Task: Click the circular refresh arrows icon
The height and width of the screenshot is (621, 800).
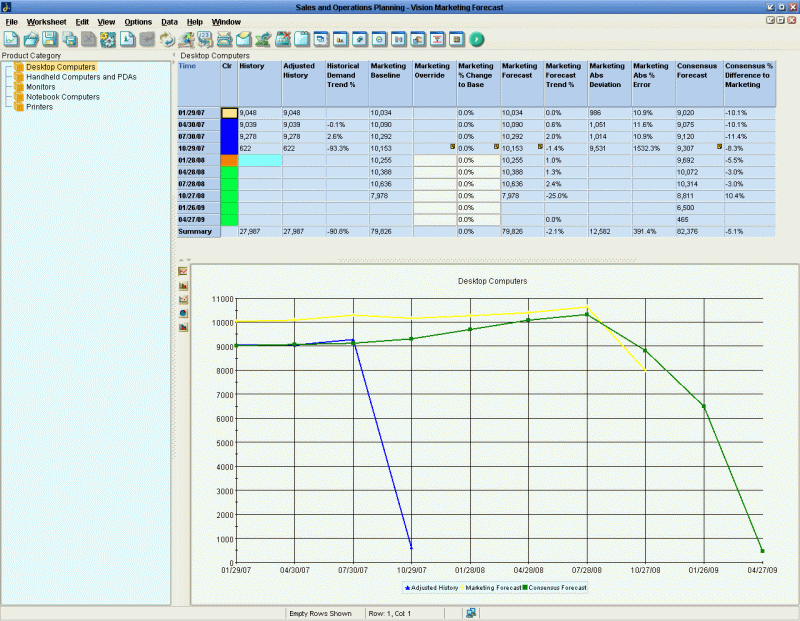Action: click(x=166, y=39)
